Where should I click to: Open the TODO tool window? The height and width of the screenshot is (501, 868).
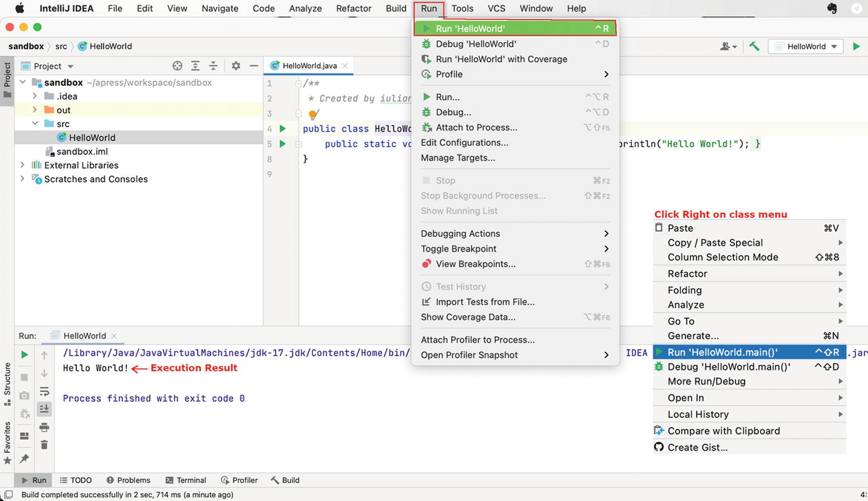(76, 480)
